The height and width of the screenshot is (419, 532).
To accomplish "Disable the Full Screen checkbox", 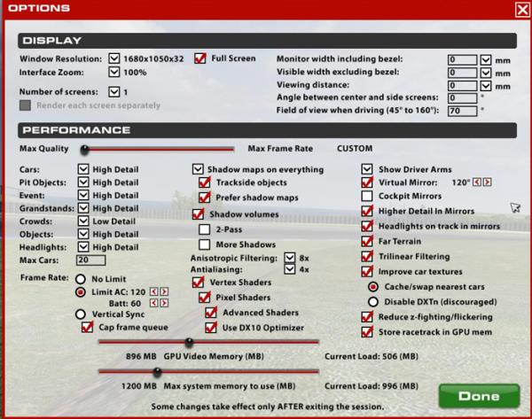I will point(199,58).
